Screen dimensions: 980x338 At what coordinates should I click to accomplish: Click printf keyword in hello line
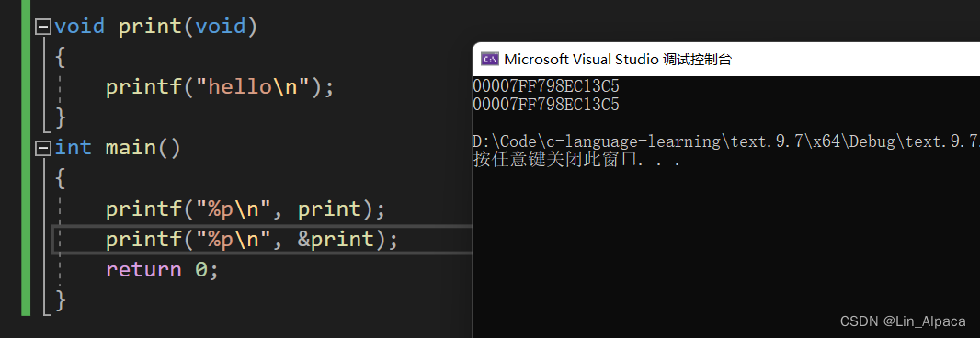point(143,87)
